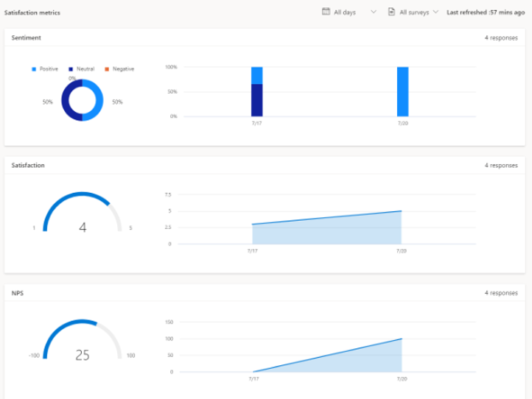Click the calendar icon beside All days
Image resolution: width=532 pixels, height=399 pixels.
click(326, 12)
